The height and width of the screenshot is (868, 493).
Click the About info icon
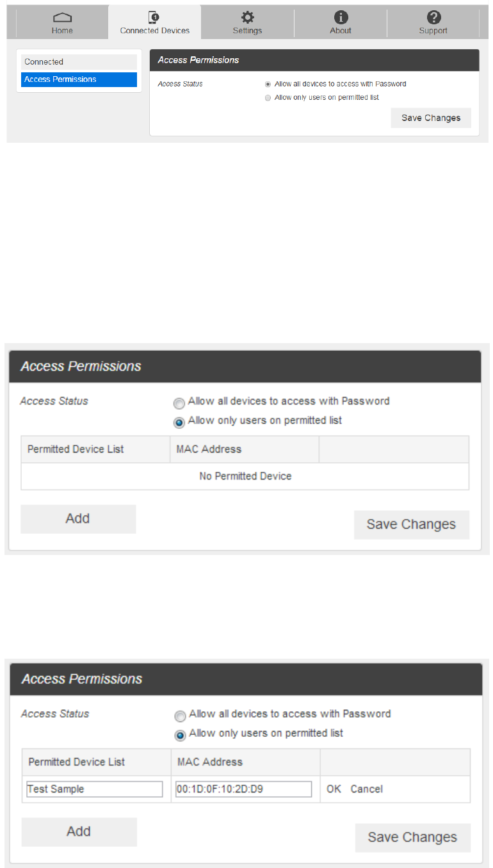click(341, 17)
